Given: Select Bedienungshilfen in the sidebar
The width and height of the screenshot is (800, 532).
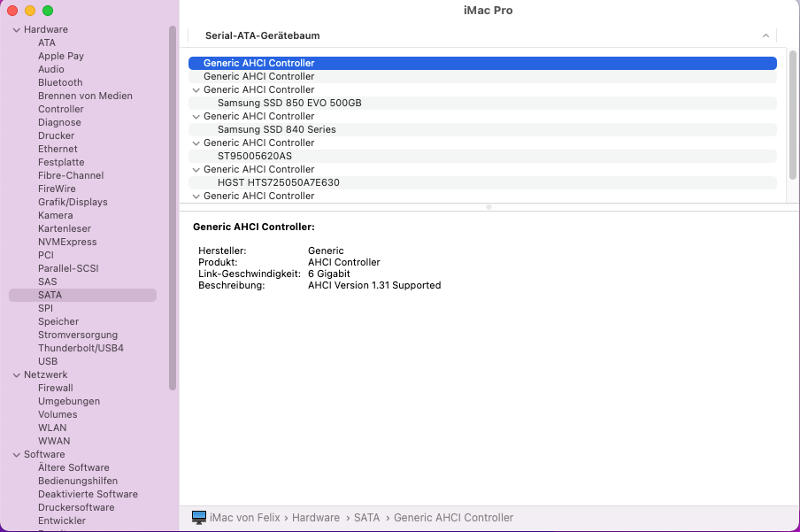Looking at the screenshot, I should (78, 481).
